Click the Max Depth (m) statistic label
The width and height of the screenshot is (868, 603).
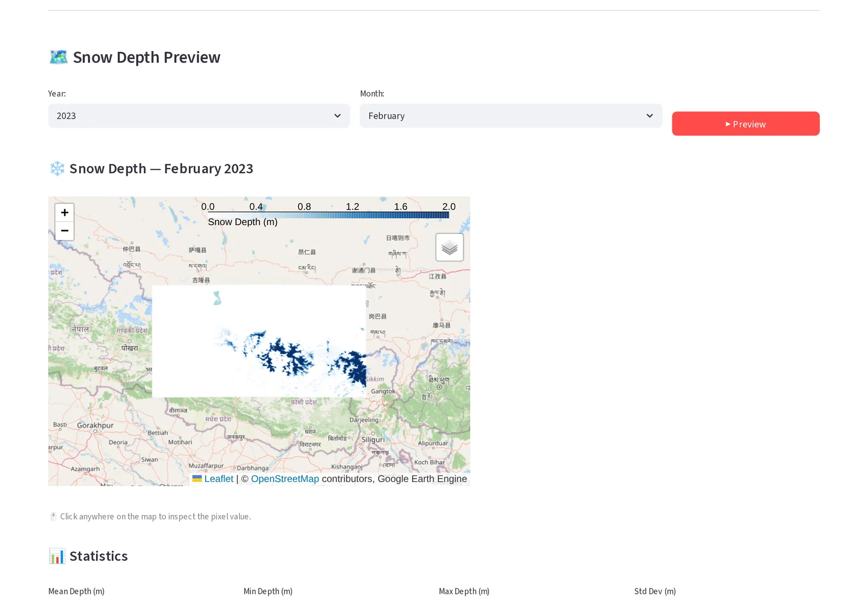pyautogui.click(x=464, y=591)
